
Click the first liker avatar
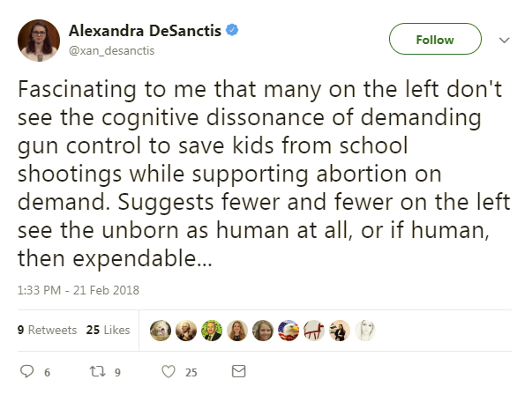pyautogui.click(x=161, y=331)
